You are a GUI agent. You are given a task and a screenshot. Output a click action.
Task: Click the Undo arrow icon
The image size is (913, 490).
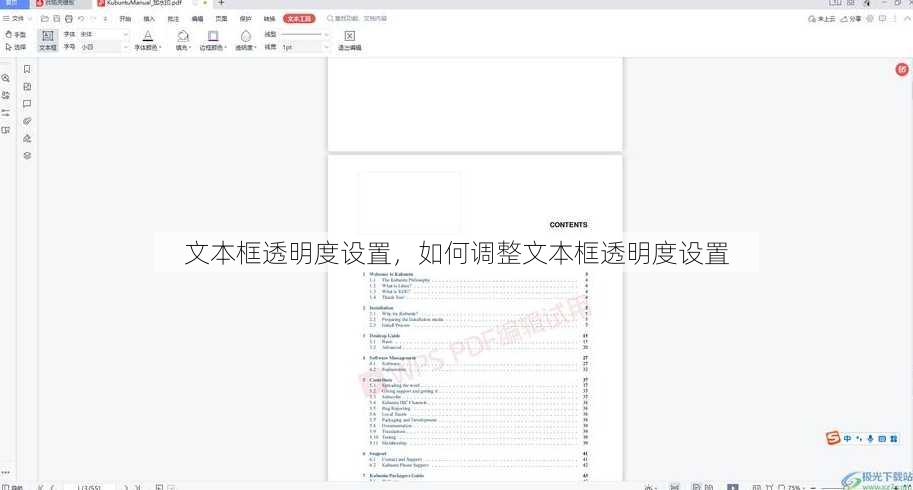tap(81, 19)
